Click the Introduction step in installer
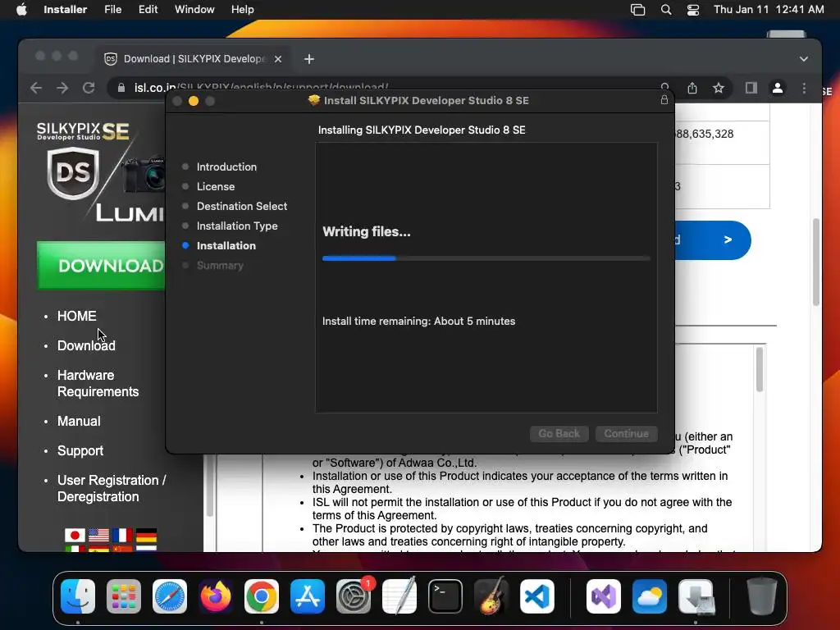This screenshot has height=630, width=840. coord(226,167)
